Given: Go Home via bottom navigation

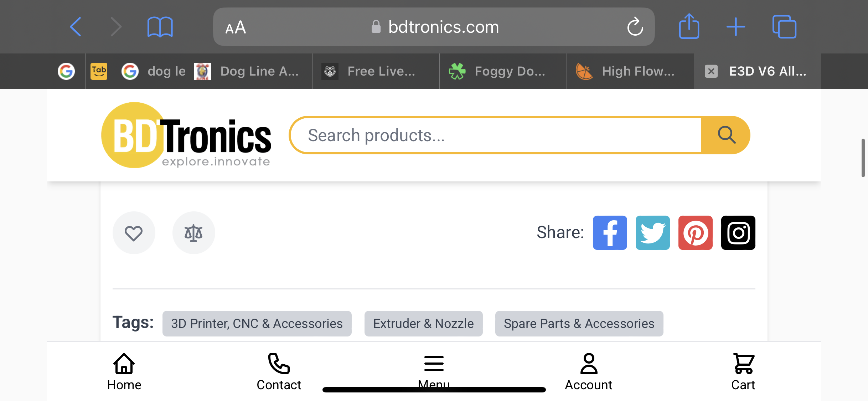Looking at the screenshot, I should click(x=124, y=371).
